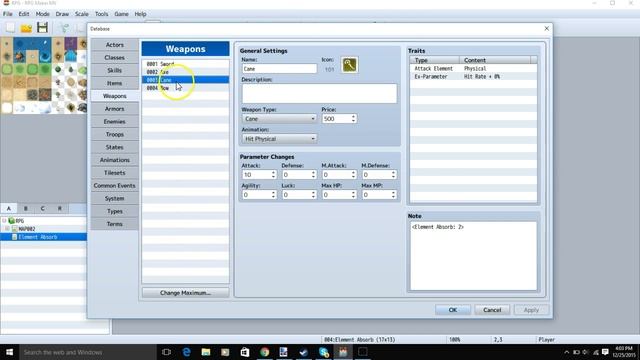This screenshot has width=640, height=360.
Task: Click the Apply button
Action: tap(531, 310)
